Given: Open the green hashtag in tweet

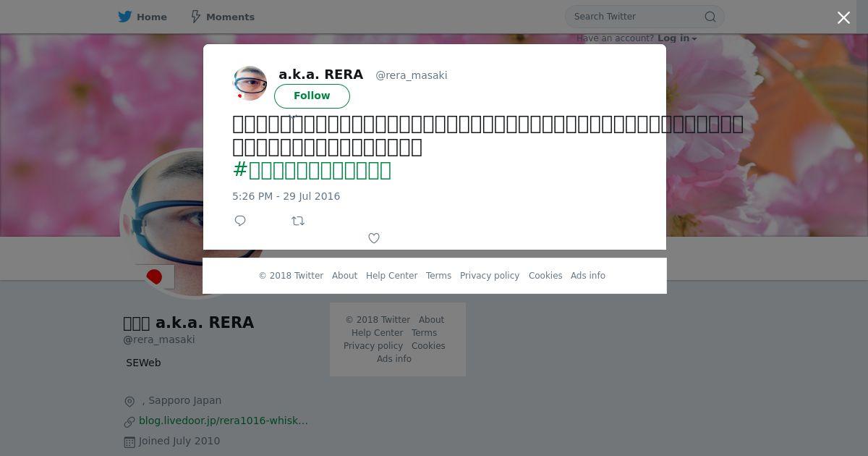Looking at the screenshot, I should [x=312, y=170].
